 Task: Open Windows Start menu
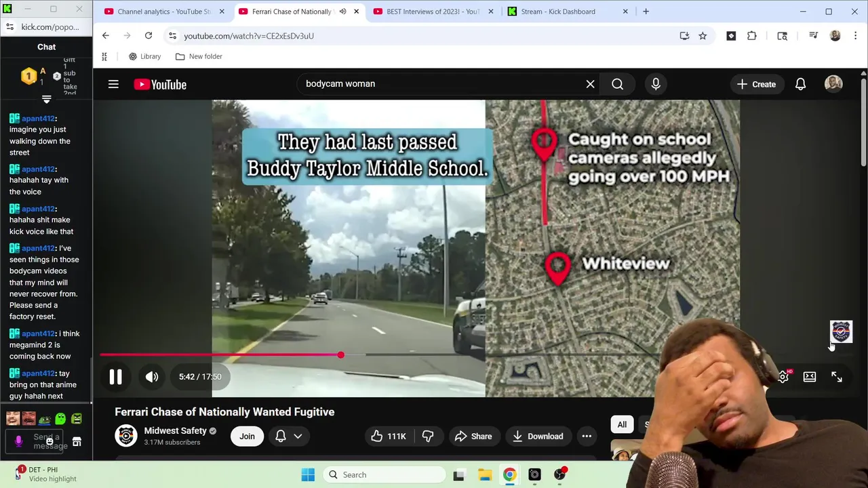click(308, 474)
